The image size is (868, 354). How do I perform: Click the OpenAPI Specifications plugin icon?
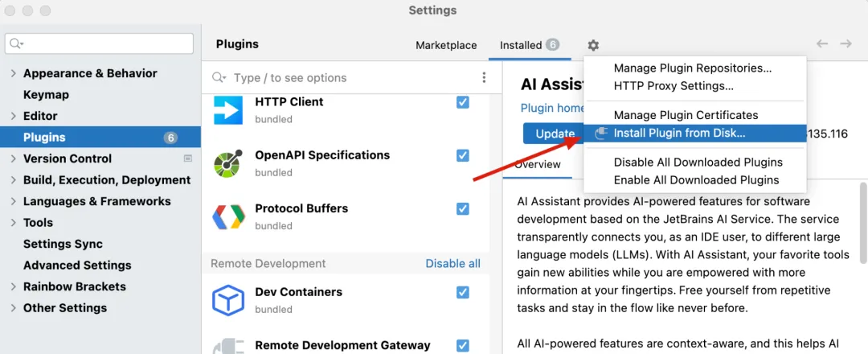(228, 163)
